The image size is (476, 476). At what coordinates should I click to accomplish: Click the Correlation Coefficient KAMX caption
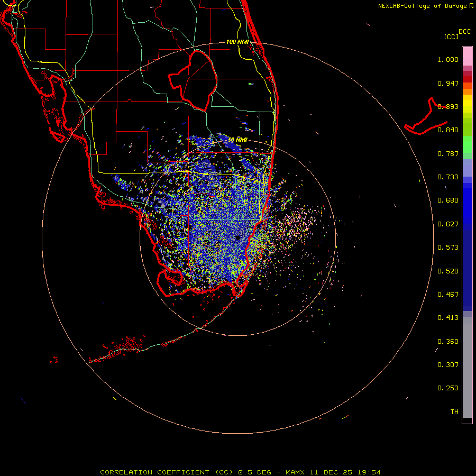240,472
